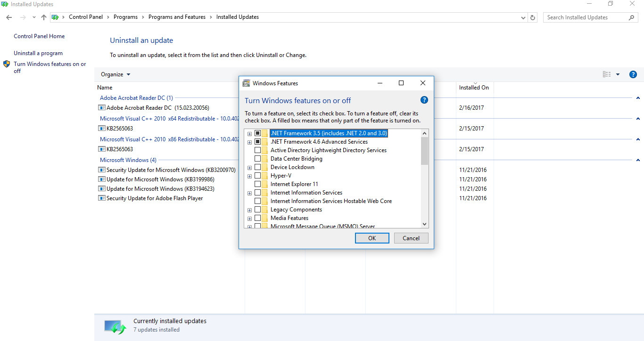Check the Internet Explorer 11 box
The image size is (644, 341).
pyautogui.click(x=257, y=184)
